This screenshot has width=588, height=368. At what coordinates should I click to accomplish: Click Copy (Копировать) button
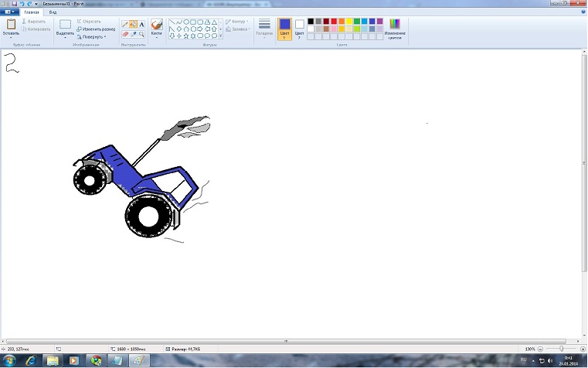[x=36, y=29]
